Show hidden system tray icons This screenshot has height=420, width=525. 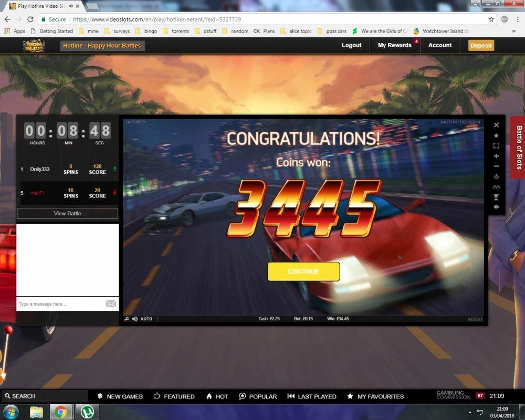coord(469,412)
